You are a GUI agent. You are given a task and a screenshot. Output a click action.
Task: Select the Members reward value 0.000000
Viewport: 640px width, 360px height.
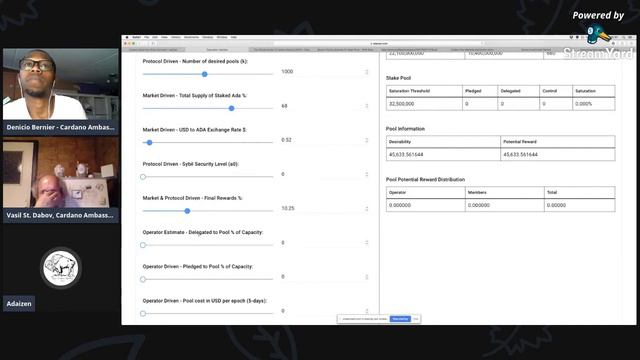tap(479, 205)
